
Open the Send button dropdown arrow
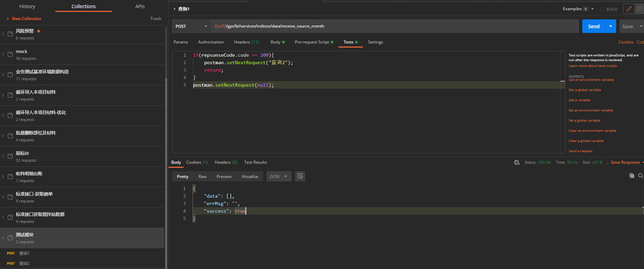[611, 26]
